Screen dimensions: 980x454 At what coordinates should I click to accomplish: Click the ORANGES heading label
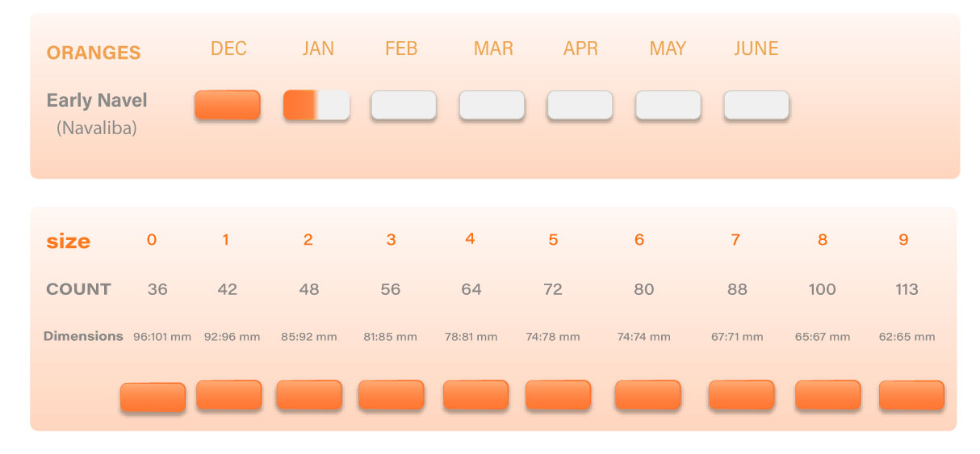pyautogui.click(x=94, y=53)
